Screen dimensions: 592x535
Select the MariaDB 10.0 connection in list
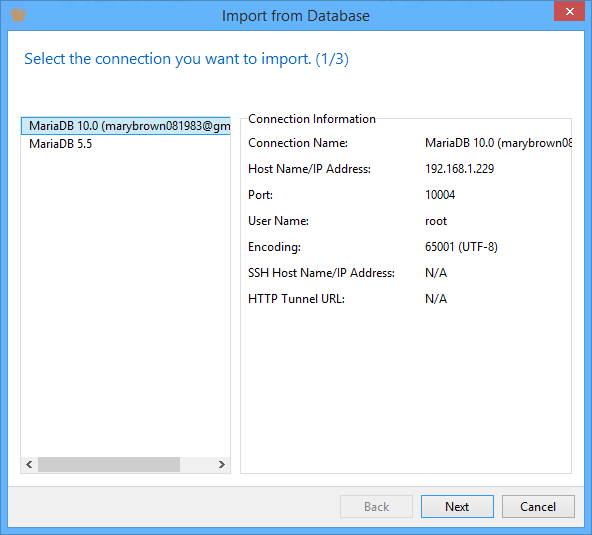126,126
